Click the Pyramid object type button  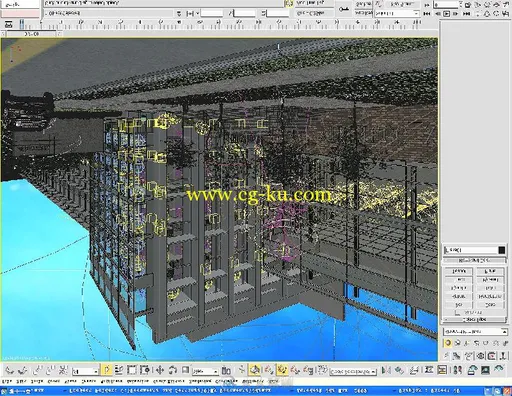[x=490, y=279]
